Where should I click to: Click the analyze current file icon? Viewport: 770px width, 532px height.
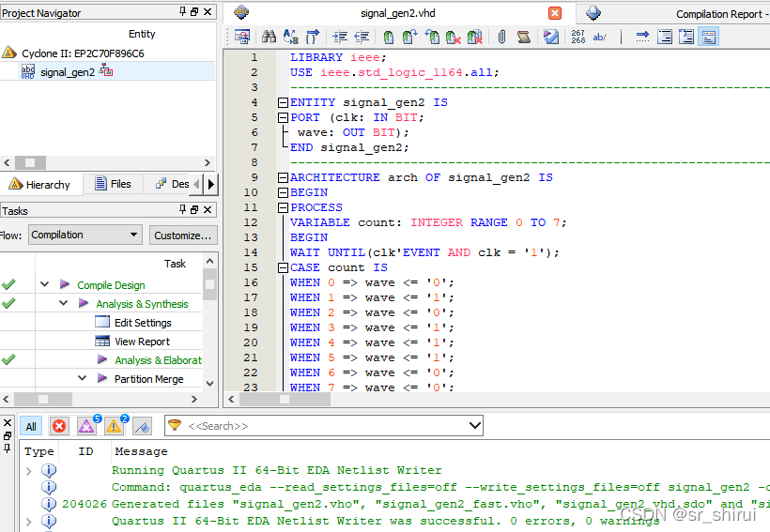pos(551,37)
